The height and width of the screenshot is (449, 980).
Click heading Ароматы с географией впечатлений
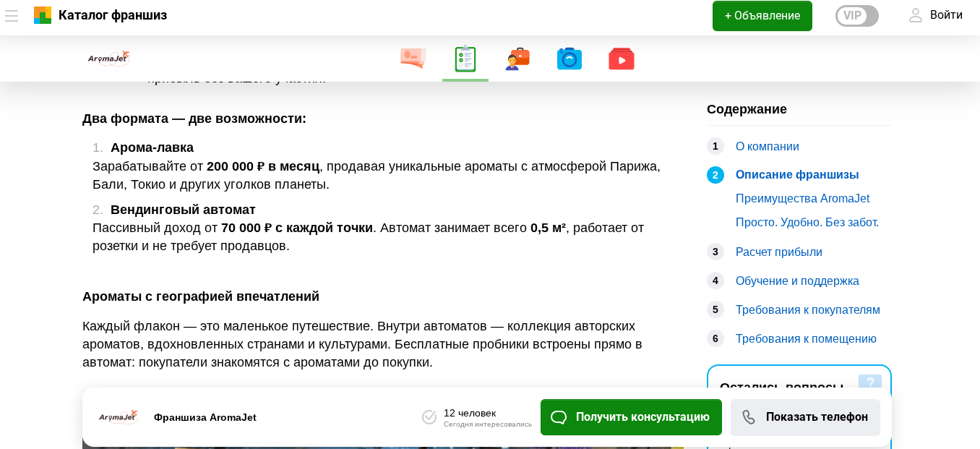coord(201,296)
